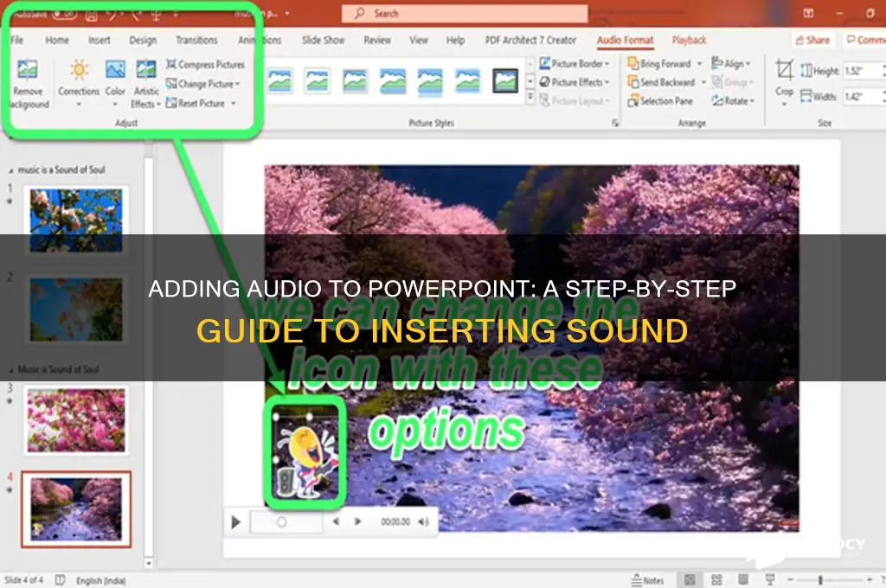Image resolution: width=886 pixels, height=588 pixels.
Task: Open the Align dropdown
Action: pyautogui.click(x=731, y=63)
